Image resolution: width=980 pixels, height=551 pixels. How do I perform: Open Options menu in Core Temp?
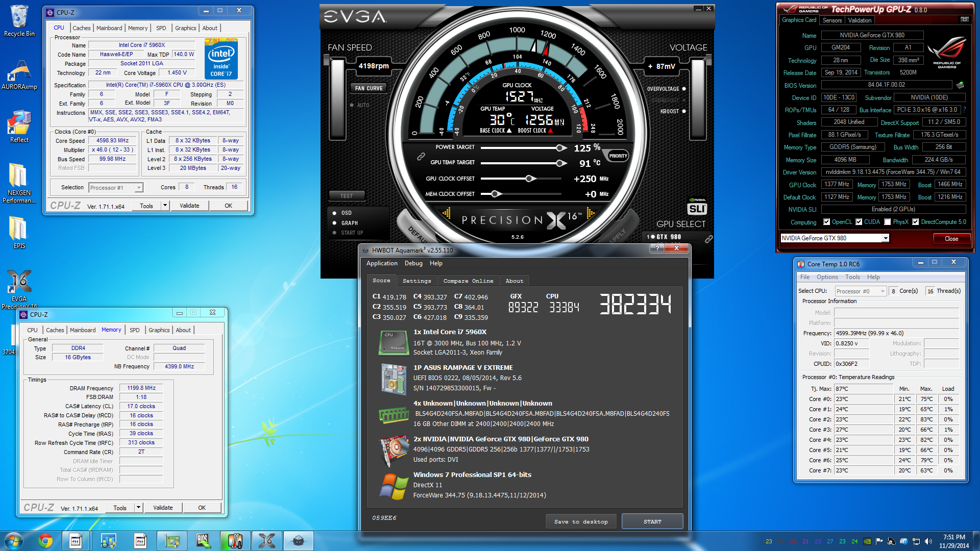[x=827, y=277]
